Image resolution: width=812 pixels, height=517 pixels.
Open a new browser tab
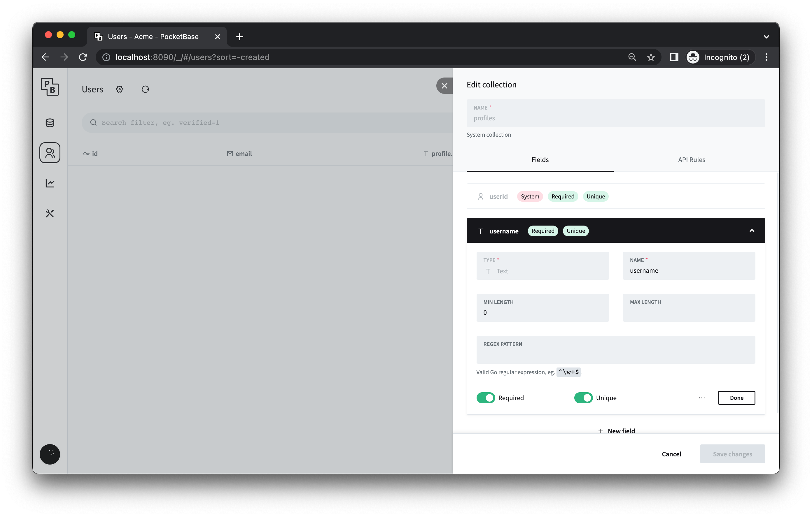[240, 37]
